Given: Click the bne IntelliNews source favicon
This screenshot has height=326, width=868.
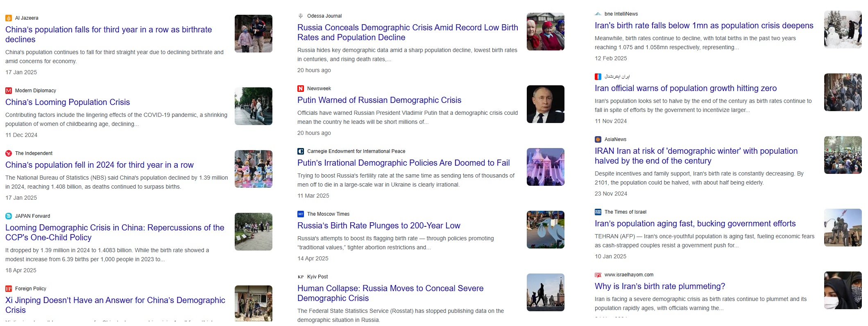Looking at the screenshot, I should (x=598, y=14).
